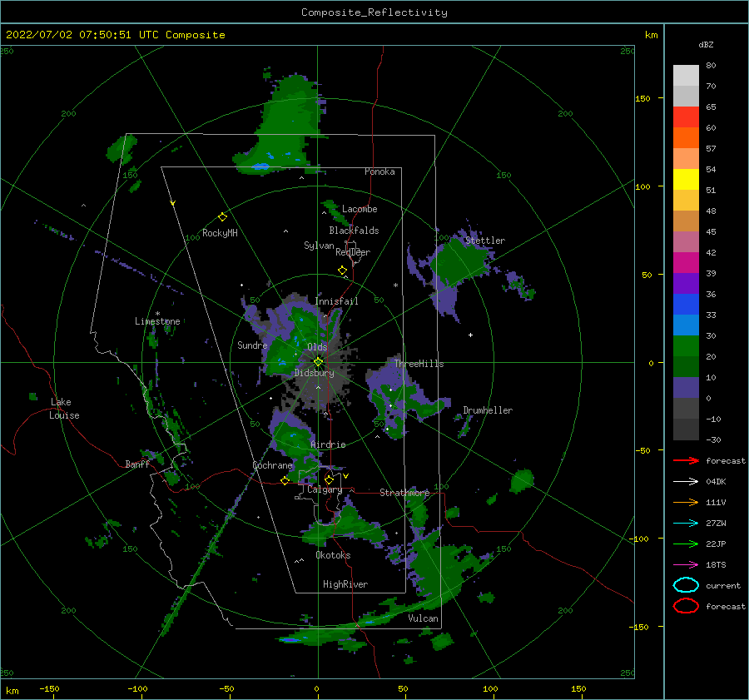
Task: Click the RedDeer city label
Action: [x=353, y=252]
